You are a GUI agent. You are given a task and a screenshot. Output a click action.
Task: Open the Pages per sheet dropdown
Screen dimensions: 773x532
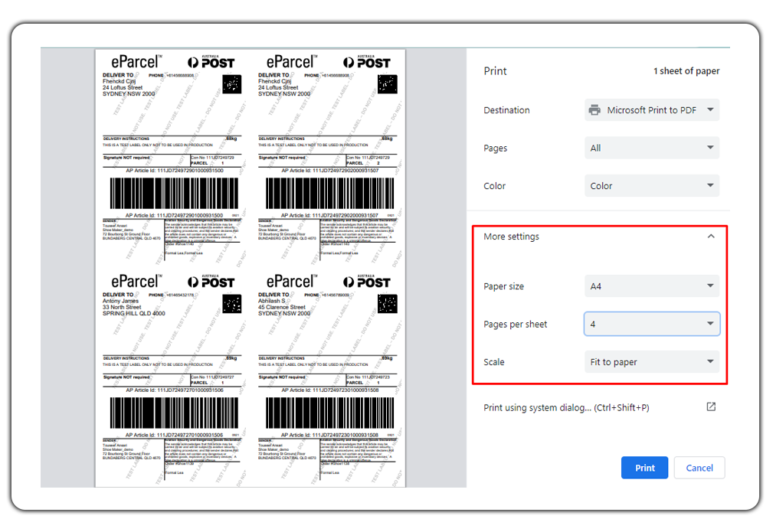pyautogui.click(x=652, y=324)
